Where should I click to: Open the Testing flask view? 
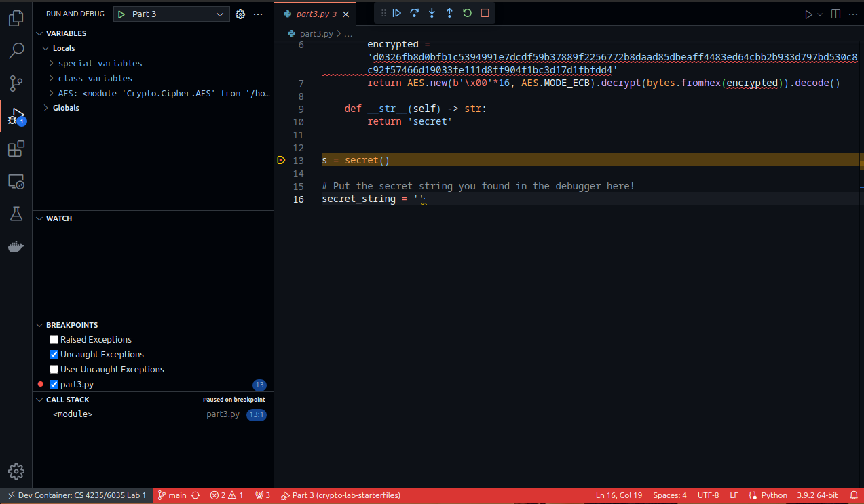16,214
